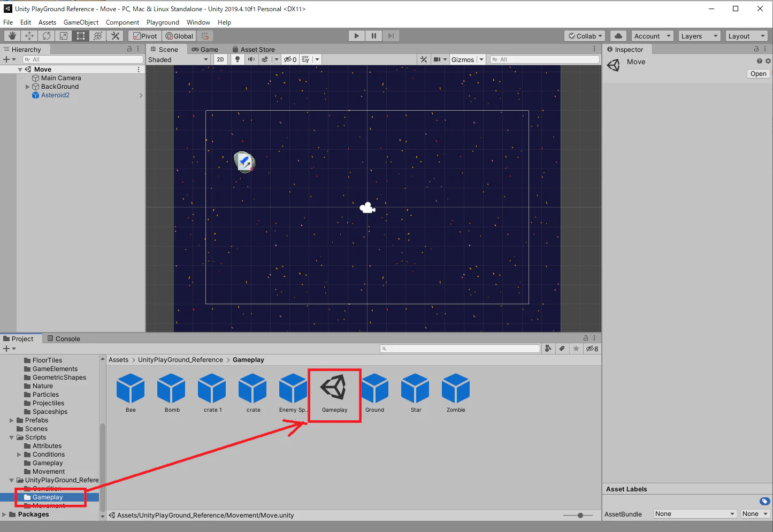The height and width of the screenshot is (532, 773).
Task: Click the Play button
Action: click(357, 36)
